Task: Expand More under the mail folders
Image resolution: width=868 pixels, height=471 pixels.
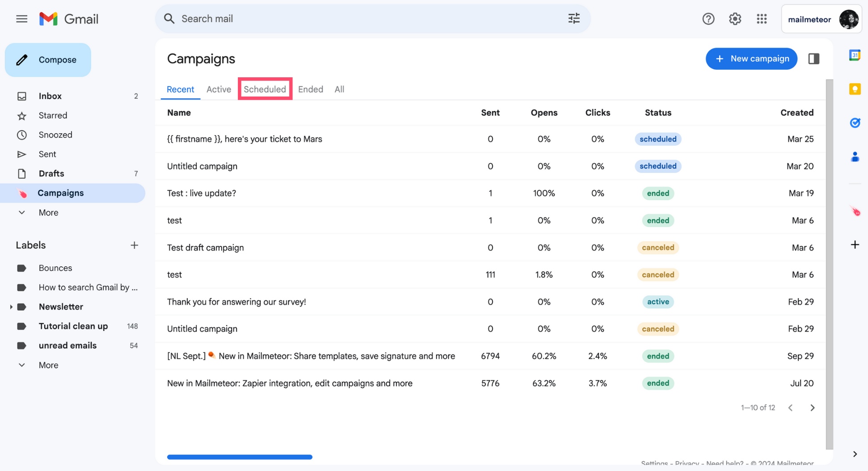Action: (48, 213)
